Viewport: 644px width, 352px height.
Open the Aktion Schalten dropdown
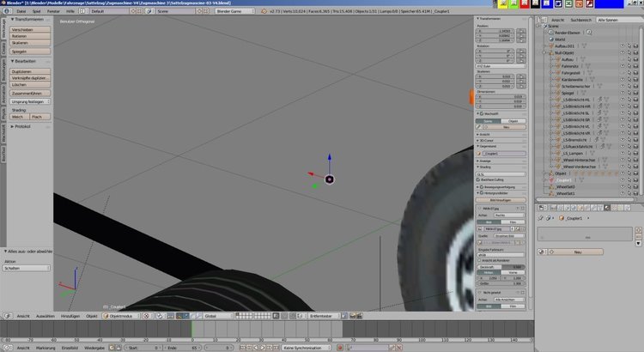[x=27, y=268]
